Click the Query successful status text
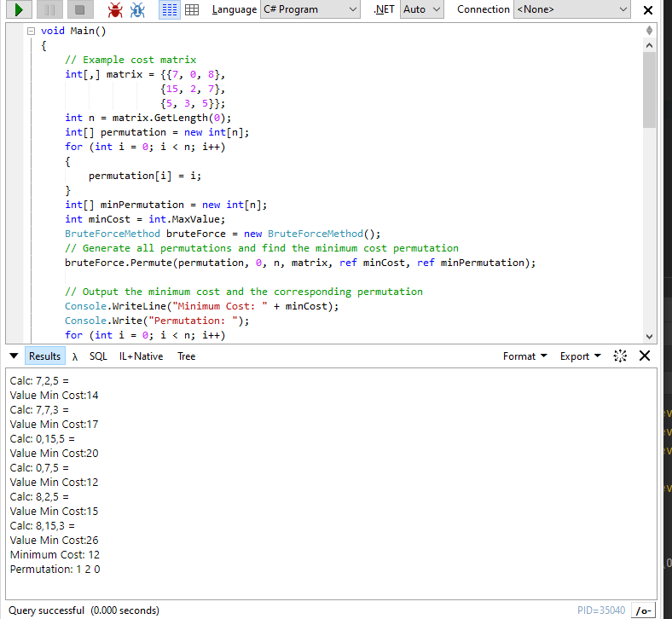672x619 pixels. [x=84, y=610]
